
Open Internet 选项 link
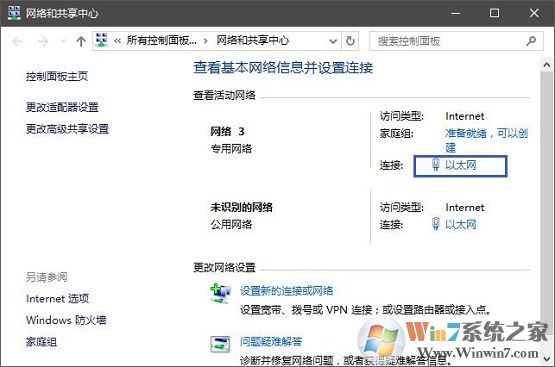pos(57,299)
